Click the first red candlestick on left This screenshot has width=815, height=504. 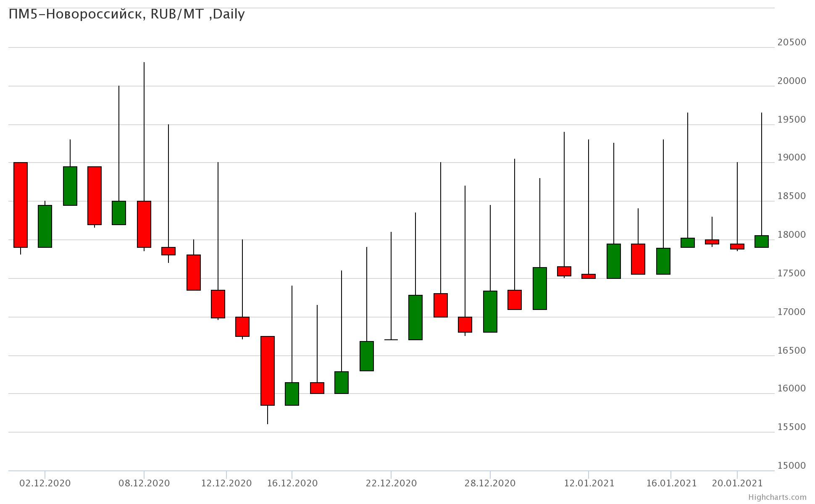pos(21,205)
